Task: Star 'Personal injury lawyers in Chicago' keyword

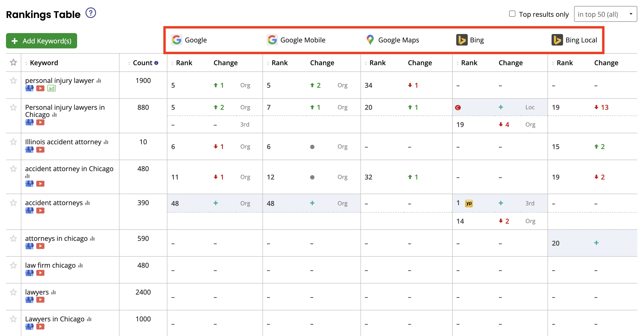Action: coord(13,107)
